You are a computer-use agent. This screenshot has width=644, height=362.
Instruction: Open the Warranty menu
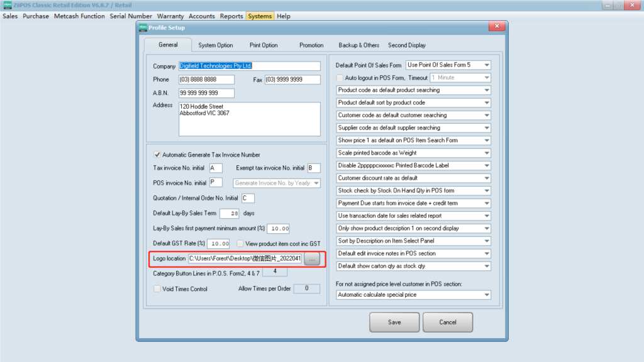click(170, 16)
